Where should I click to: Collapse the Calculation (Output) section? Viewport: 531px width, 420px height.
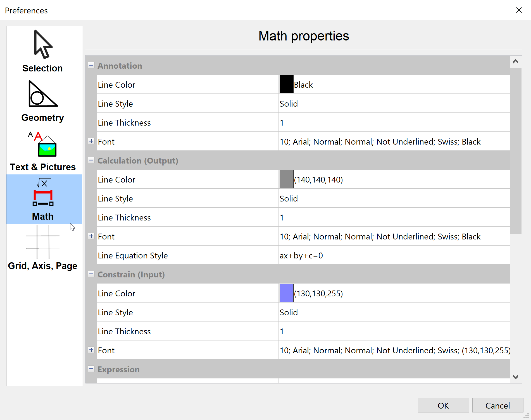click(91, 160)
